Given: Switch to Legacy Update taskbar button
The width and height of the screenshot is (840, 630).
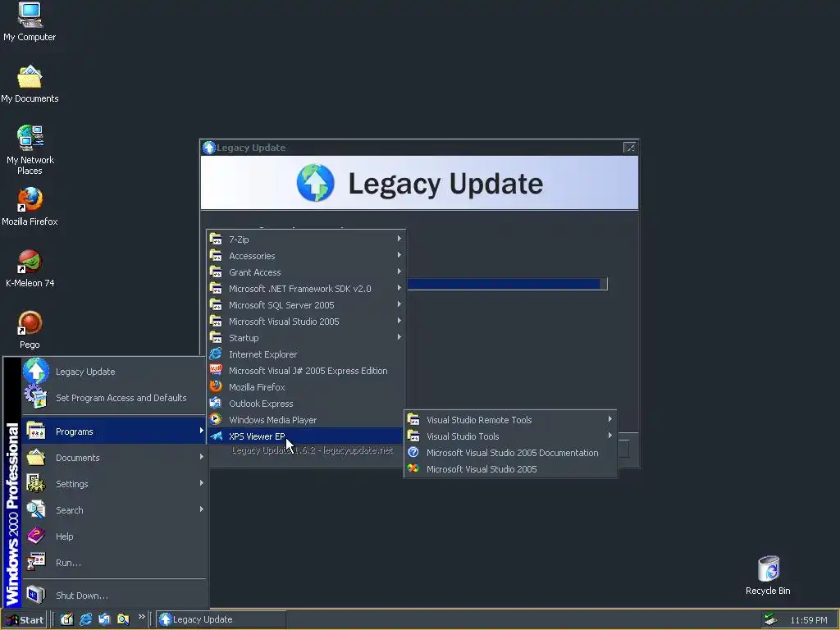Looking at the screenshot, I should [221, 620].
